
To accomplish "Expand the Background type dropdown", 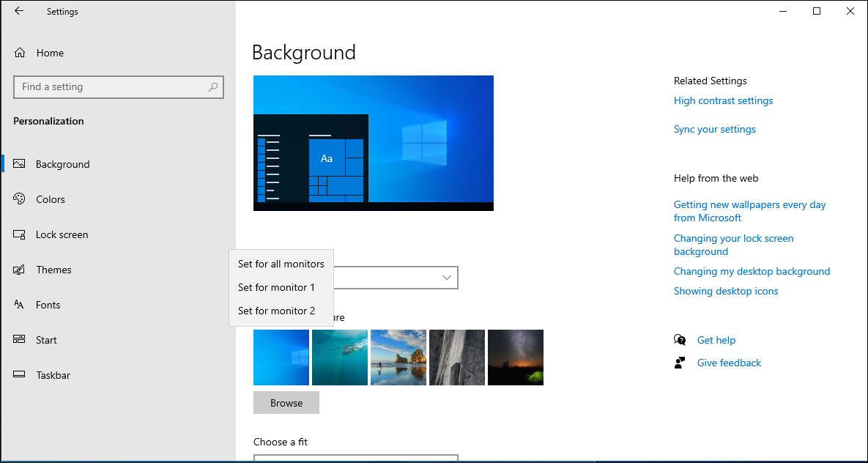I will coord(445,278).
